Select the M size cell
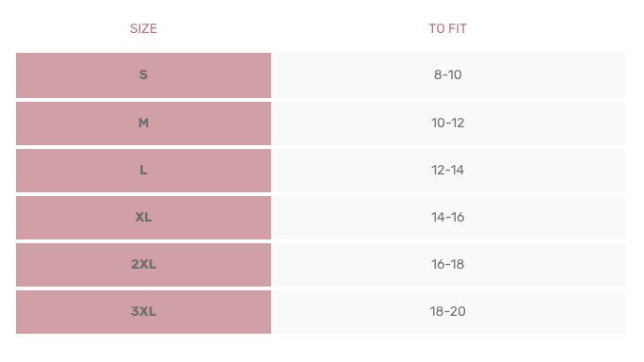This screenshot has width=644, height=362. click(143, 123)
